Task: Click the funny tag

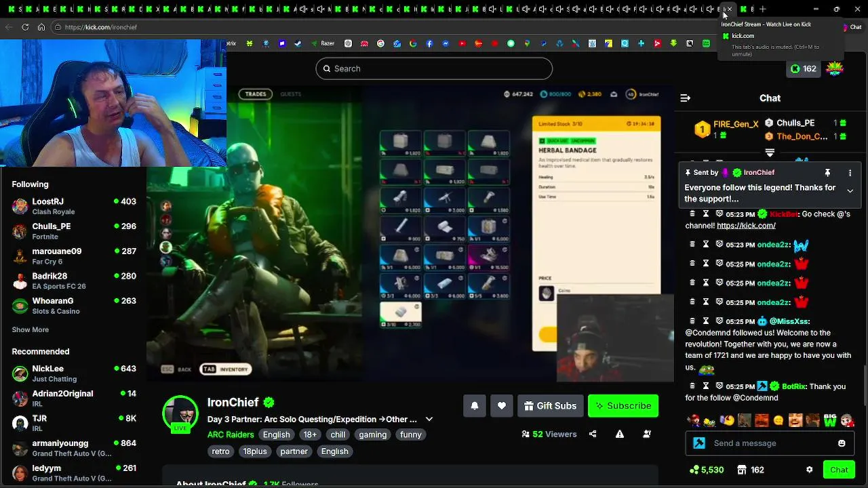Action: coord(410,434)
